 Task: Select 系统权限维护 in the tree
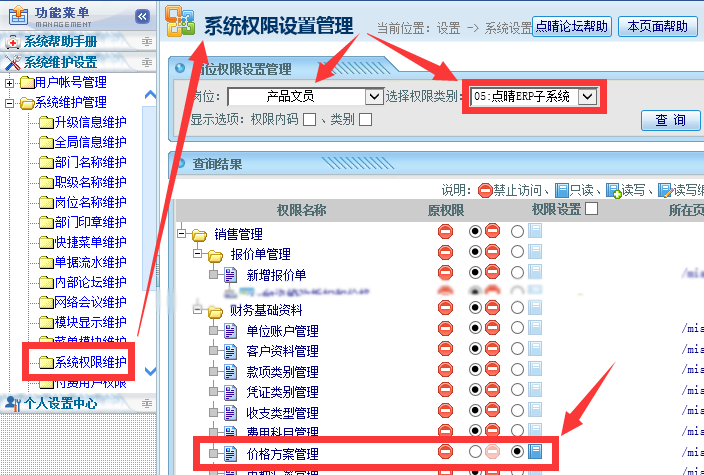pyautogui.click(x=90, y=362)
